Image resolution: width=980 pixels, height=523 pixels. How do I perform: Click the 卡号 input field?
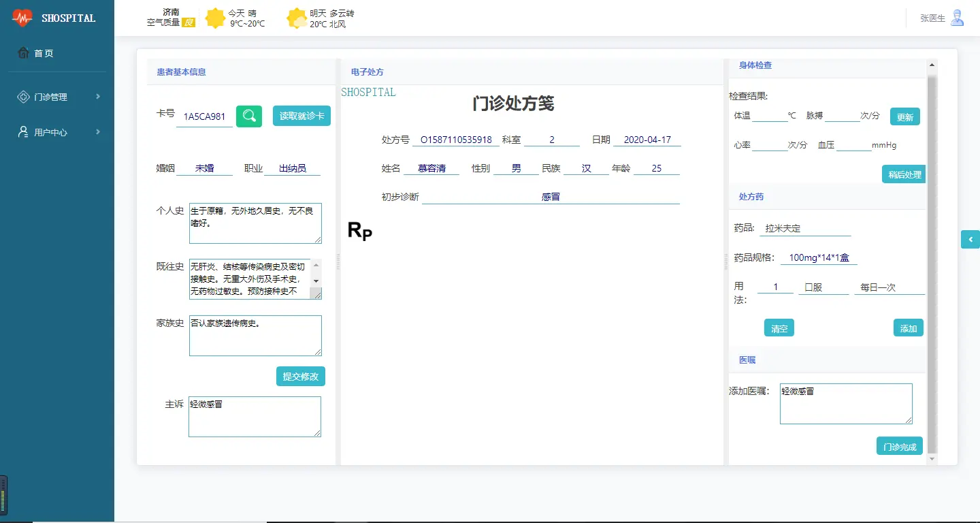tap(204, 115)
